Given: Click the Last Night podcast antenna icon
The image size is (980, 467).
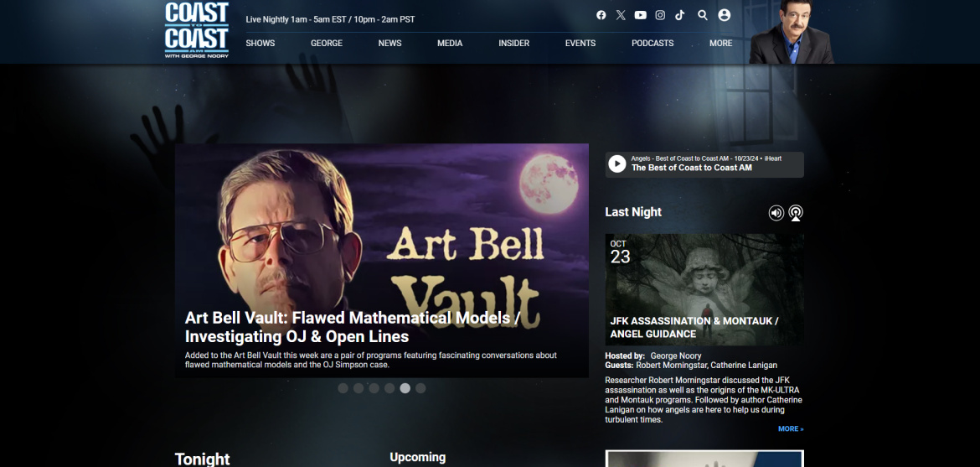Looking at the screenshot, I should pyautogui.click(x=796, y=213).
